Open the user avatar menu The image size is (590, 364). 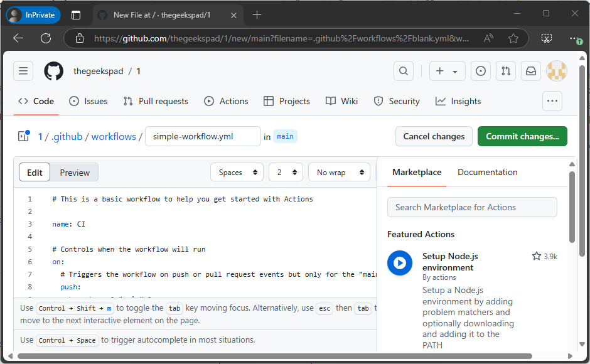(x=557, y=71)
